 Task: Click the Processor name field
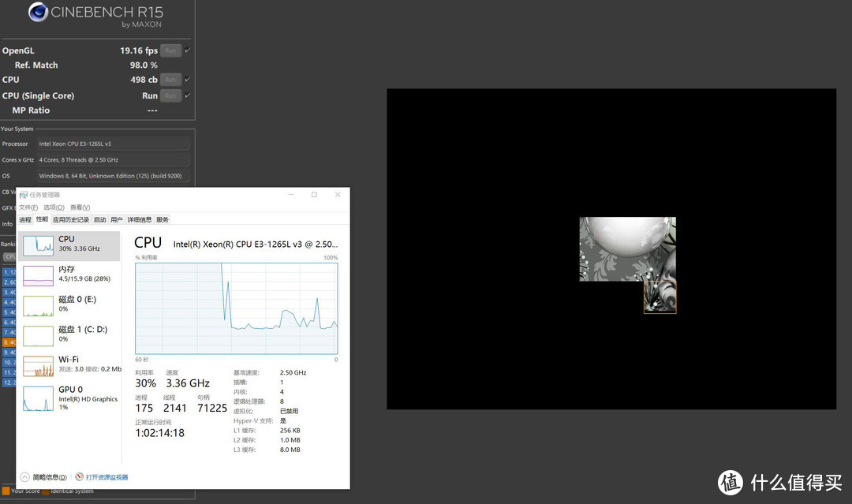pyautogui.click(x=113, y=144)
